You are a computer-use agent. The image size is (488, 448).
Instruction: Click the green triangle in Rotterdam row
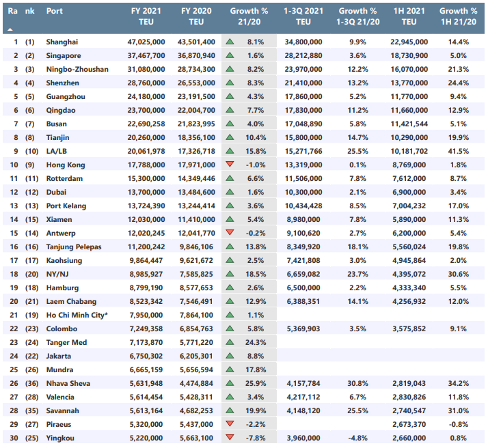230,178
